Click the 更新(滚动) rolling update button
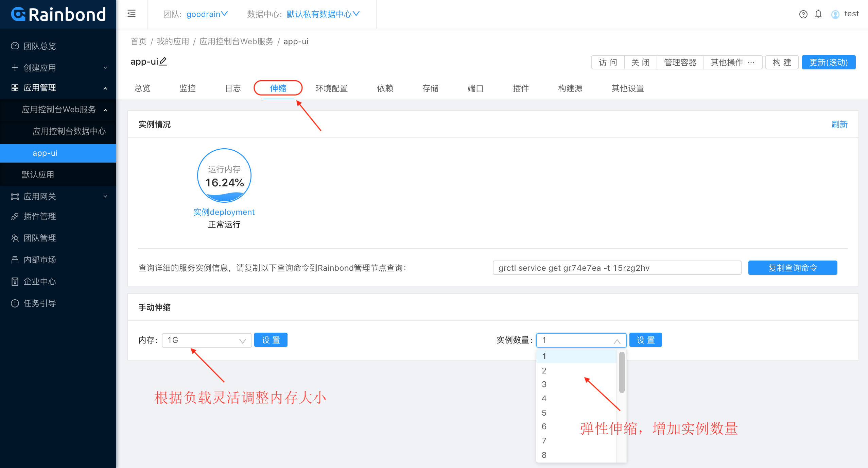This screenshot has height=468, width=868. click(x=829, y=63)
